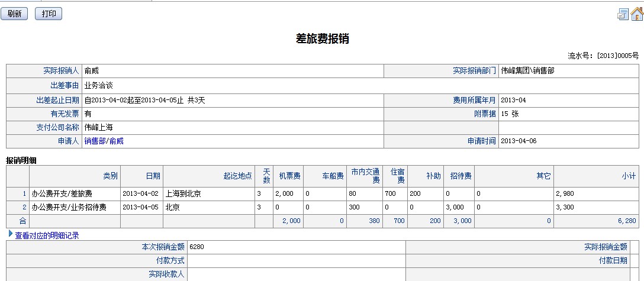The height and width of the screenshot is (281, 644).
Task: Select the invoice value 有
Action: point(88,114)
